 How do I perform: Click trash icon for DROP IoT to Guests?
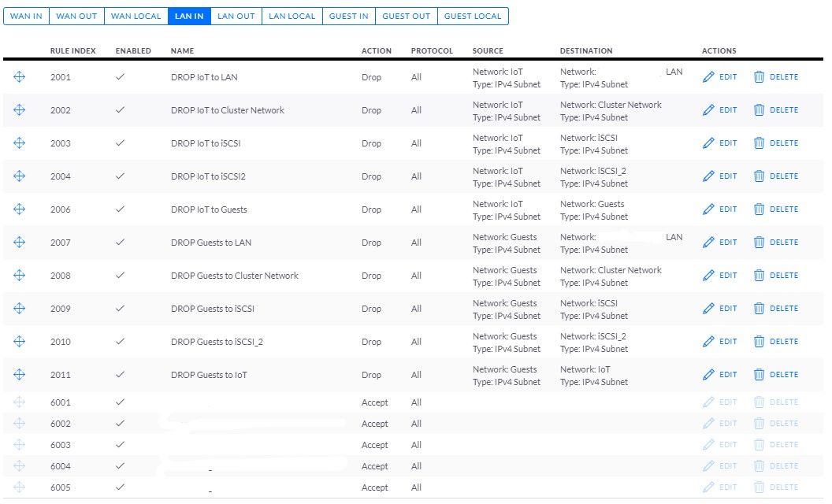(759, 209)
